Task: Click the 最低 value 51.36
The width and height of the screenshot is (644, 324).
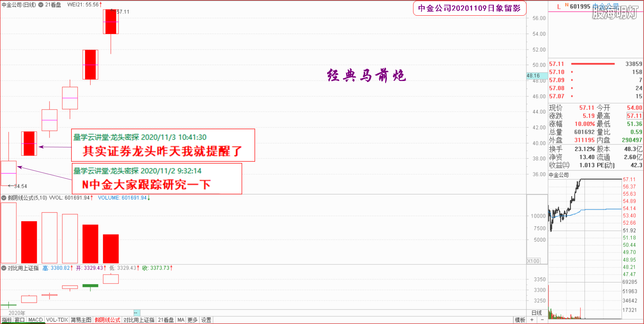Action: pyautogui.click(x=634, y=124)
